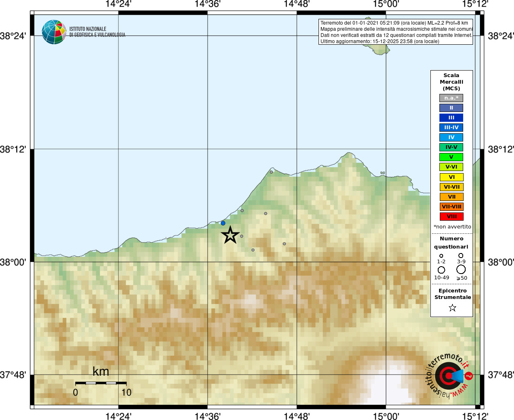Click the km scale bar
514x420 pixels.
(101, 383)
